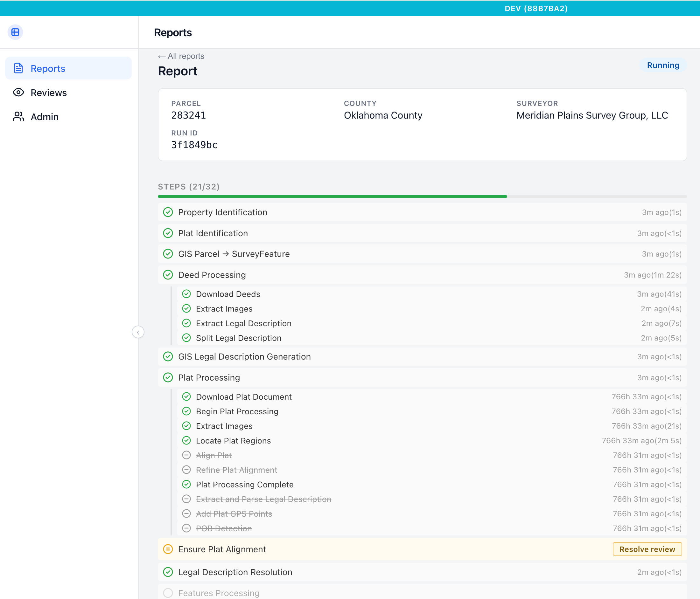Viewport: 700px width, 599px height.
Task: Click Add Plat GPS Points skipped icon
Action: tap(186, 514)
